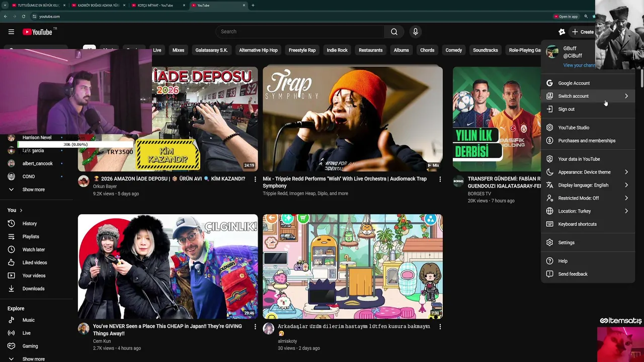Click the YouTube logo
Viewport: 644px width, 362px height.
pyautogui.click(x=37, y=32)
